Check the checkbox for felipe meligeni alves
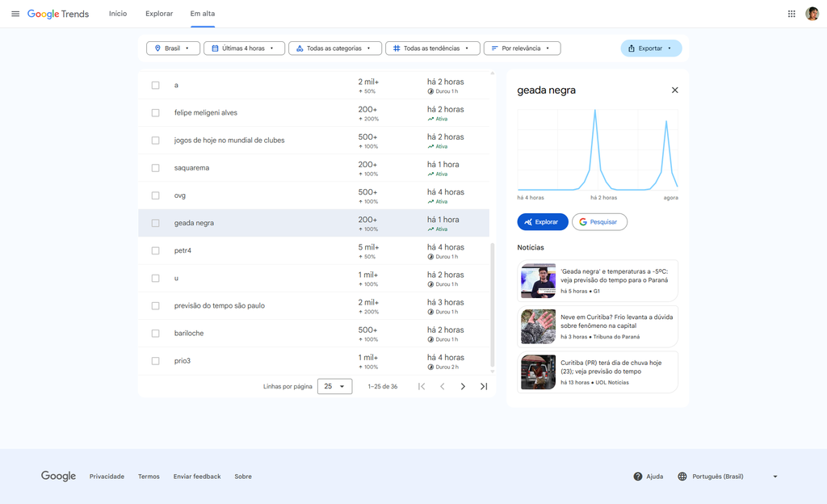 (155, 112)
